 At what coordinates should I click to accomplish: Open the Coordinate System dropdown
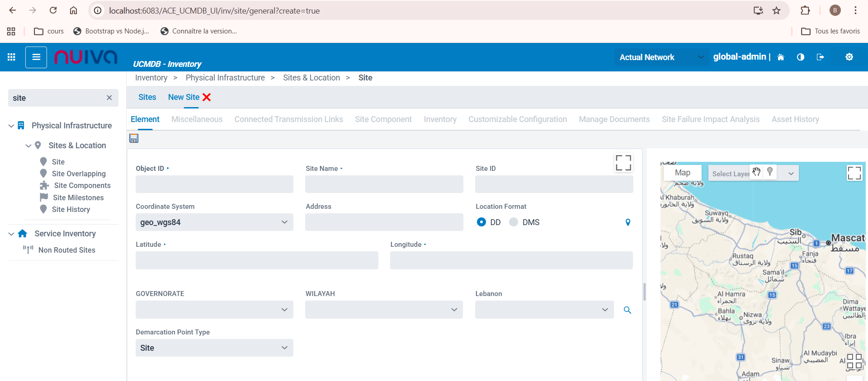pos(214,222)
